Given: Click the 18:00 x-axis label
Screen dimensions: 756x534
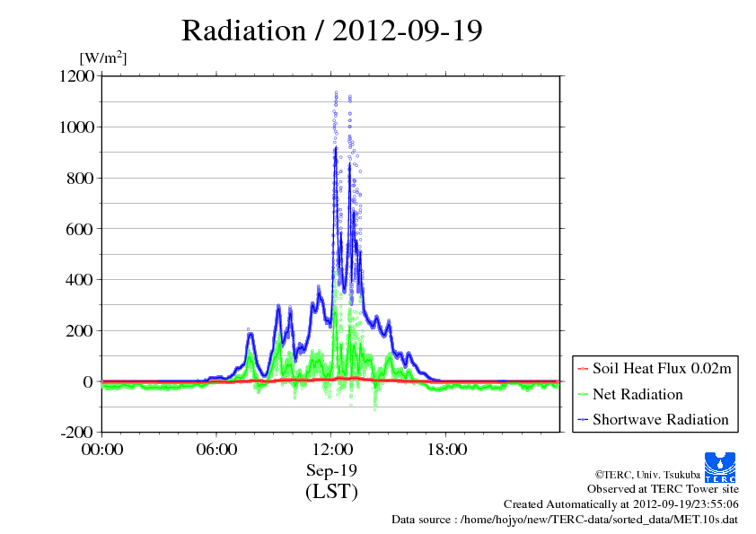Looking at the screenshot, I should 446,450.
